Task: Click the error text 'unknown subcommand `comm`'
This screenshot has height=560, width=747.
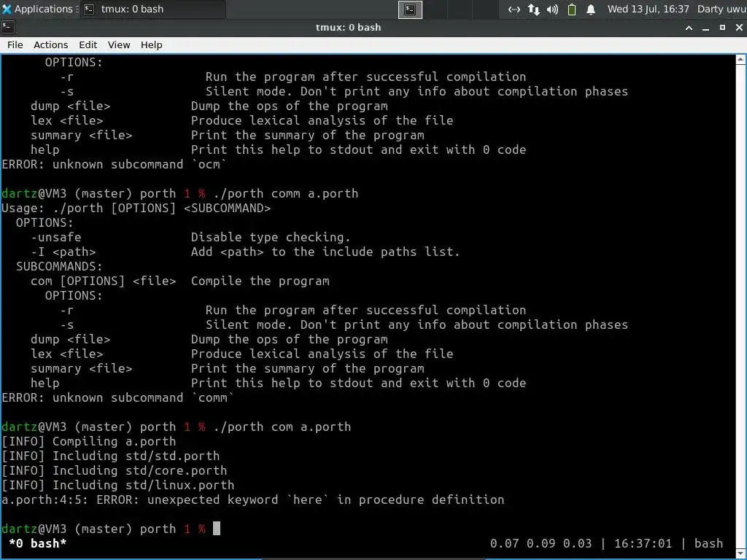Action: pyautogui.click(x=143, y=397)
